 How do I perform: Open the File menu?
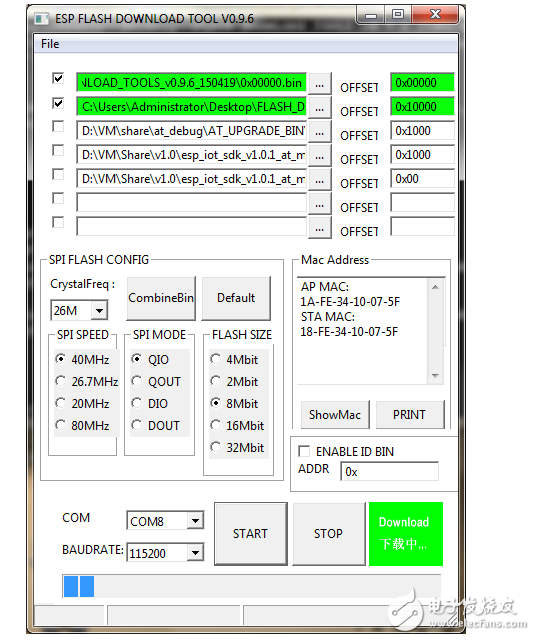50,44
